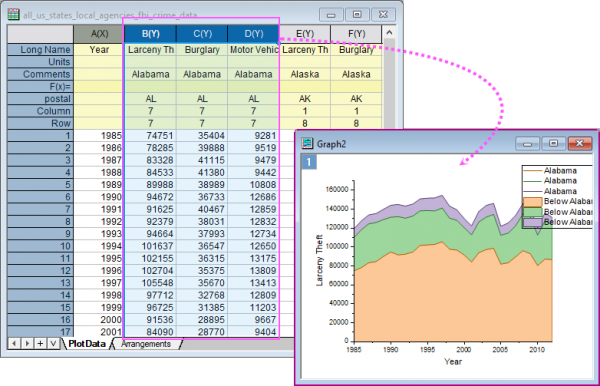Open the sheet list with the V button
Viewport: 600px width, 386px height.
pos(53,343)
